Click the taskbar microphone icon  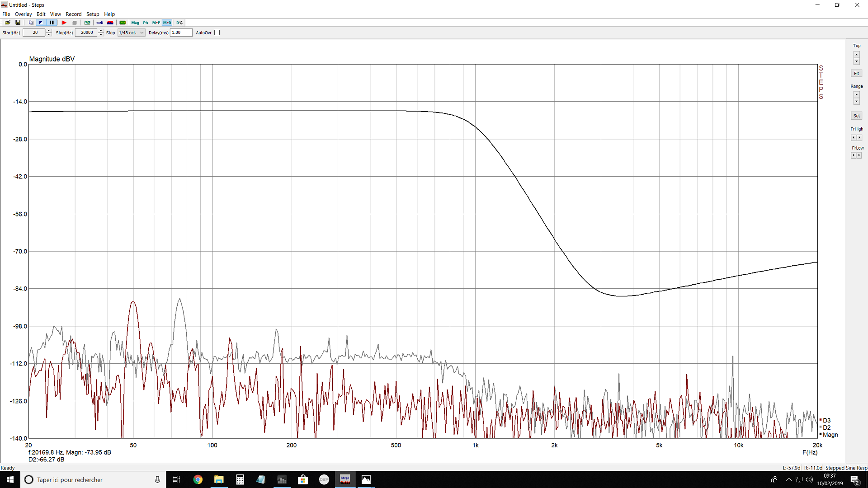157,479
